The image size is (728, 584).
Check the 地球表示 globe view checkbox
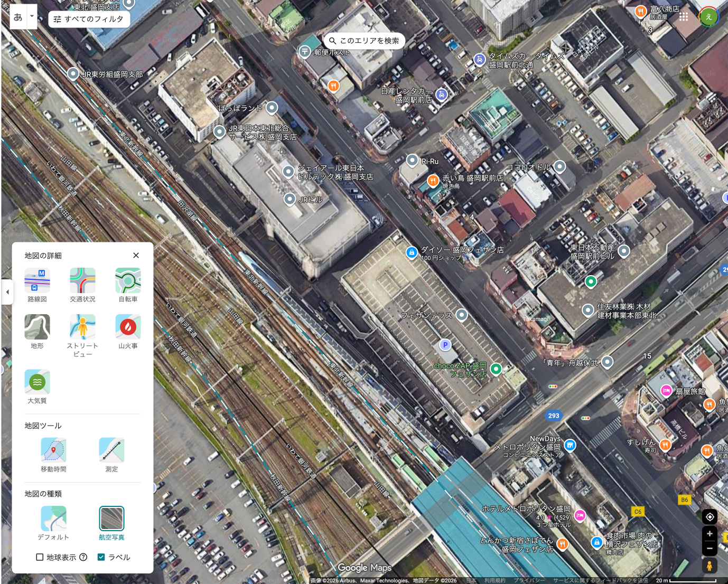tap(40, 557)
